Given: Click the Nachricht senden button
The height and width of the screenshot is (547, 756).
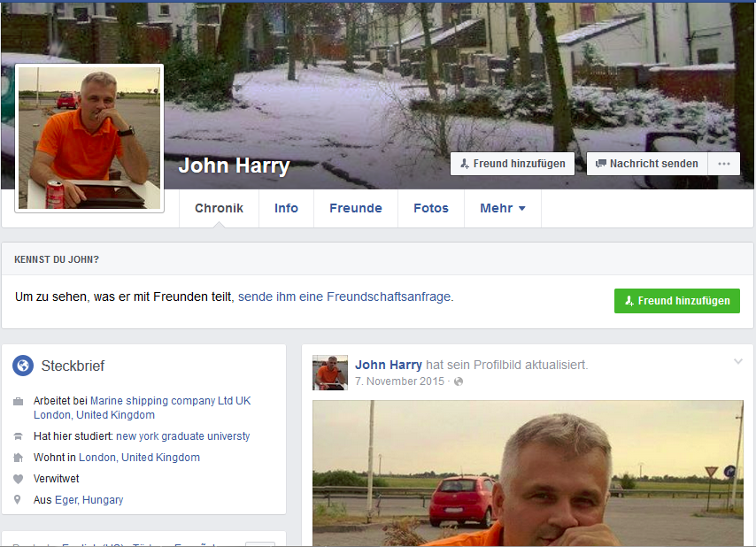Looking at the screenshot, I should [x=647, y=164].
